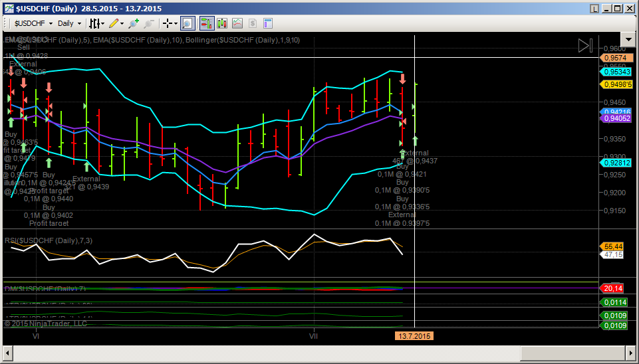The height and width of the screenshot is (364, 639).
Task: Expand the drawing tools dropdown arrow
Action: tap(122, 24)
